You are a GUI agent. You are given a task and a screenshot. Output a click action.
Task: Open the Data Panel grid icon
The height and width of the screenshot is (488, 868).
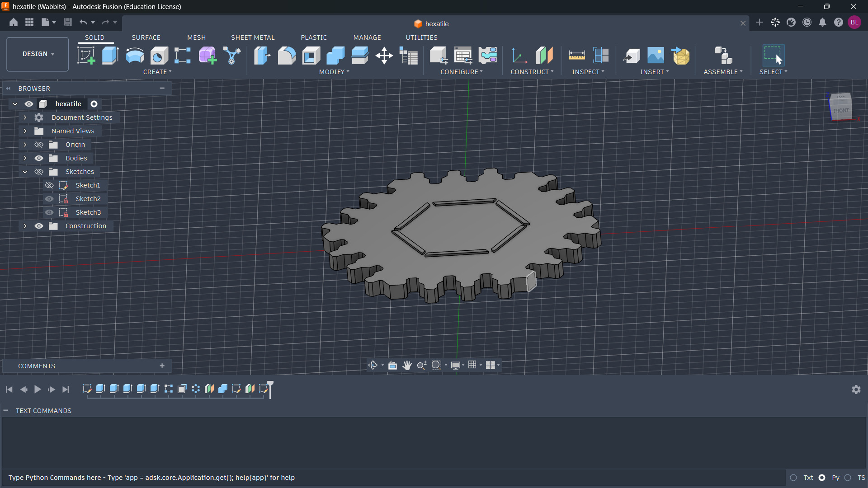coord(29,22)
